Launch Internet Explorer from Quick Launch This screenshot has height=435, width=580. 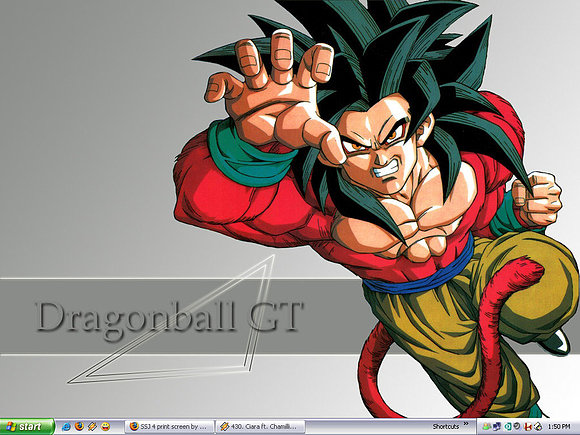tap(66, 426)
